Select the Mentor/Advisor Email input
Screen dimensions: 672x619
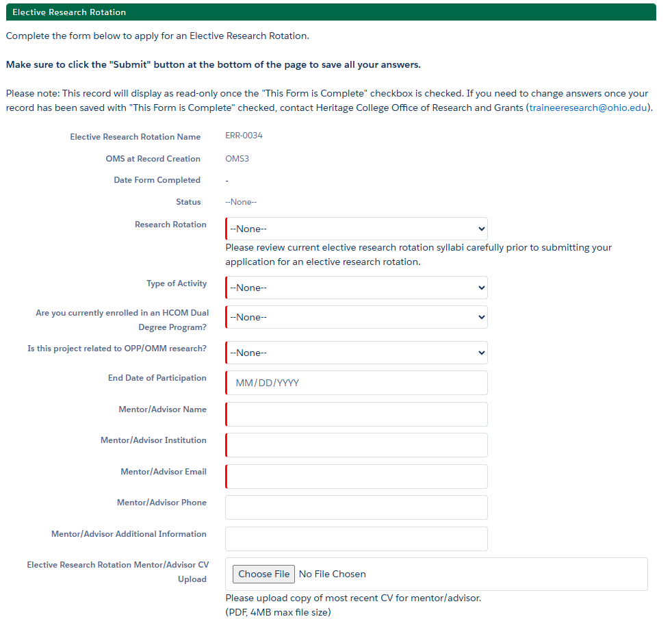[x=356, y=477]
